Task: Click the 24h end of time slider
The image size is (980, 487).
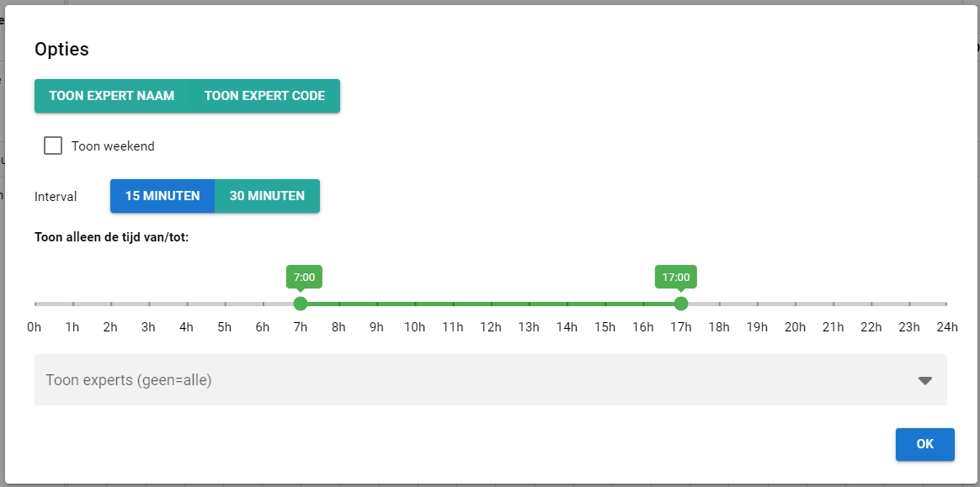Action: (946, 304)
